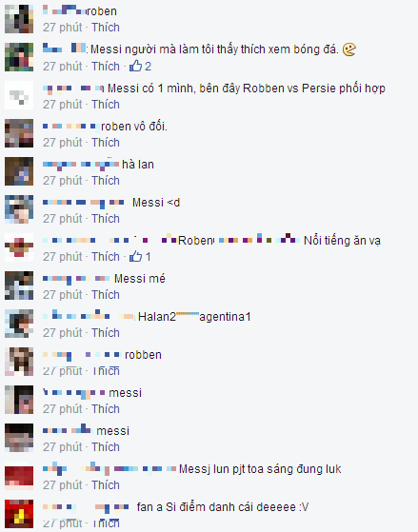
Task: Click Thích under the 'hà lan' comment
Action: pyautogui.click(x=106, y=180)
